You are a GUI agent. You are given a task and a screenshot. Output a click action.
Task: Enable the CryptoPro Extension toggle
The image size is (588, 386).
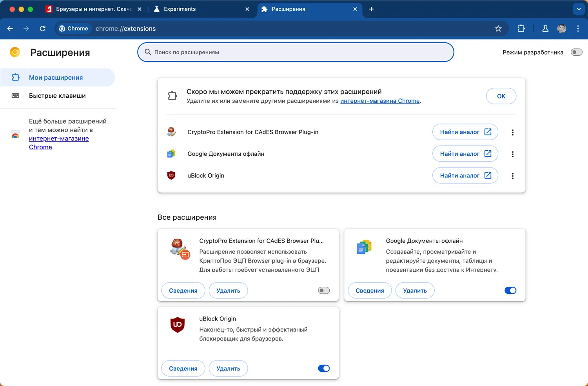pos(324,291)
